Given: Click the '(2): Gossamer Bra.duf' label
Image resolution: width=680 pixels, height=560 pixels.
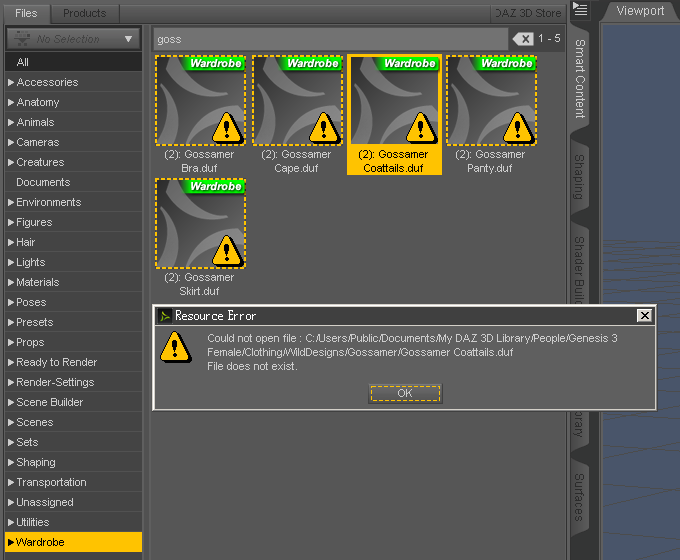Looking at the screenshot, I should tap(199, 161).
